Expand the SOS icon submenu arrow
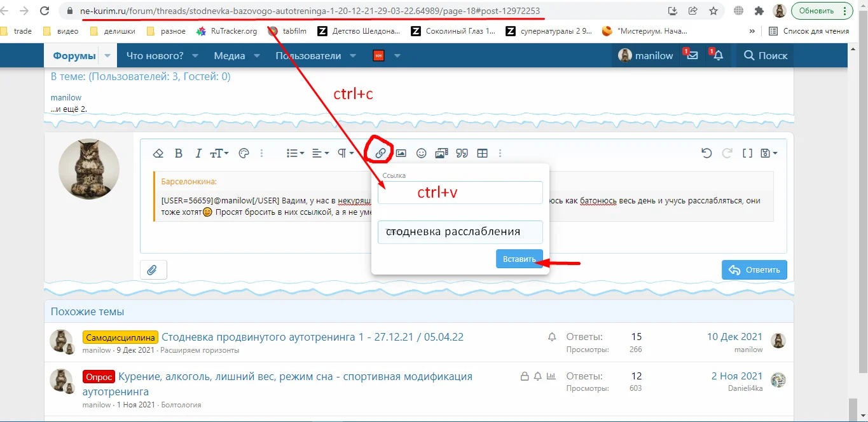This screenshot has width=868, height=422. tap(397, 56)
